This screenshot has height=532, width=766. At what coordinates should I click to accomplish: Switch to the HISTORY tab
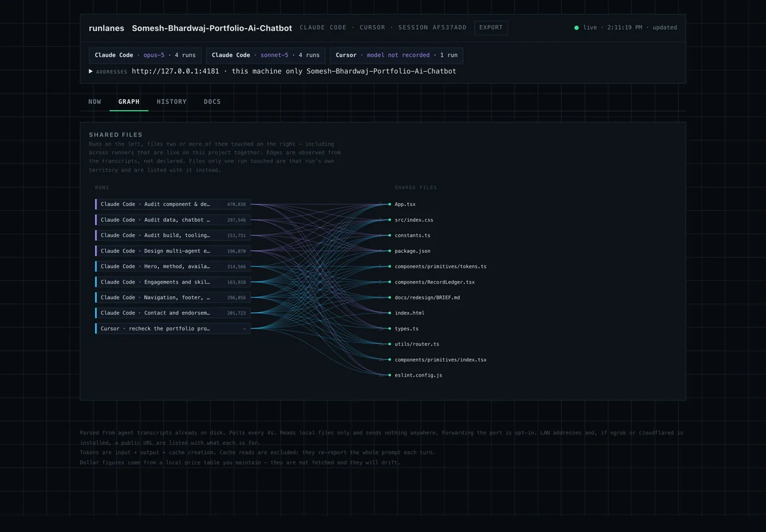(x=172, y=102)
